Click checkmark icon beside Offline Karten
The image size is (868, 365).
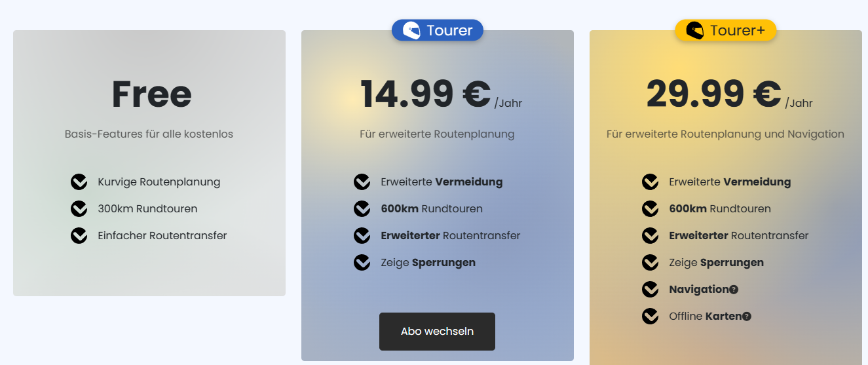tap(651, 317)
